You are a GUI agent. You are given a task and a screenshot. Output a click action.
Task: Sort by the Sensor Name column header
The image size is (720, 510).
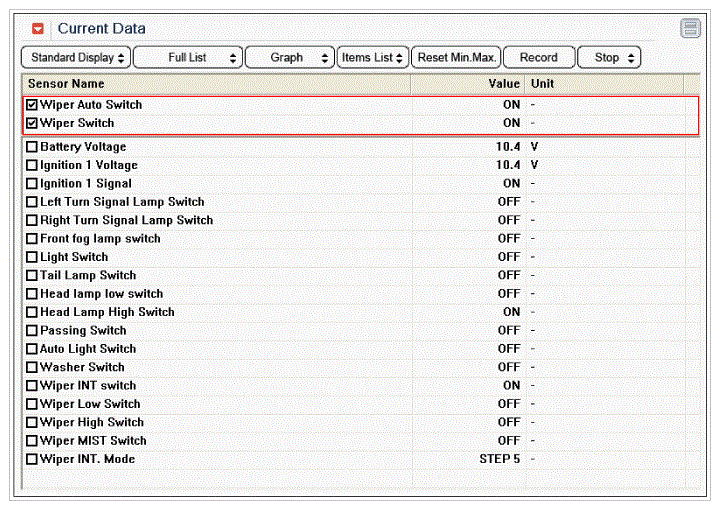[66, 84]
